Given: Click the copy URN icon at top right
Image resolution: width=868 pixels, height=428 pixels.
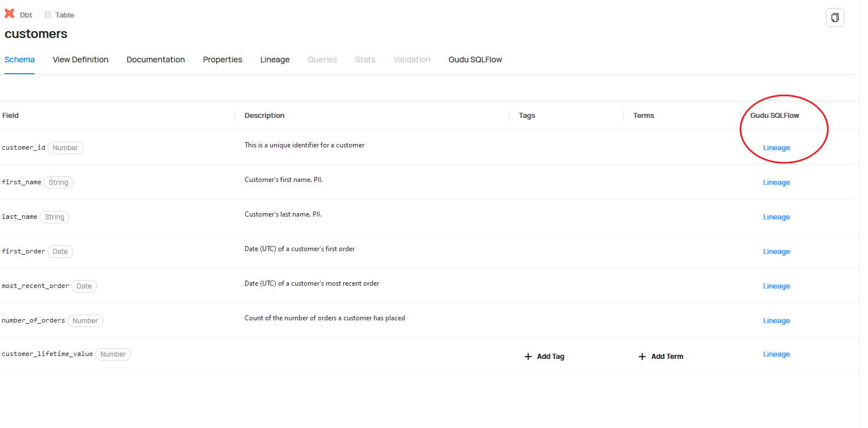Looking at the screenshot, I should [835, 17].
